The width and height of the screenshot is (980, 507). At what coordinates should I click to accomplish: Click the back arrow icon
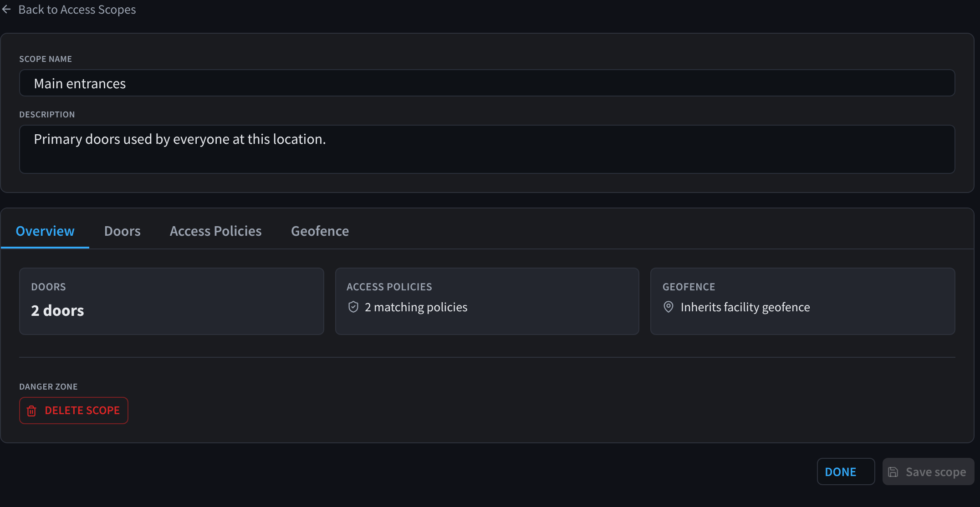point(6,10)
